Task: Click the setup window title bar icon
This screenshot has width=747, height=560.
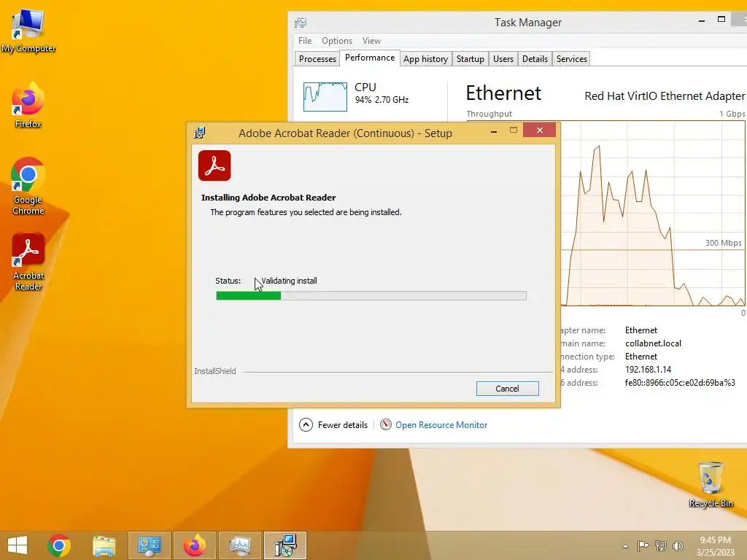Action: click(x=200, y=133)
